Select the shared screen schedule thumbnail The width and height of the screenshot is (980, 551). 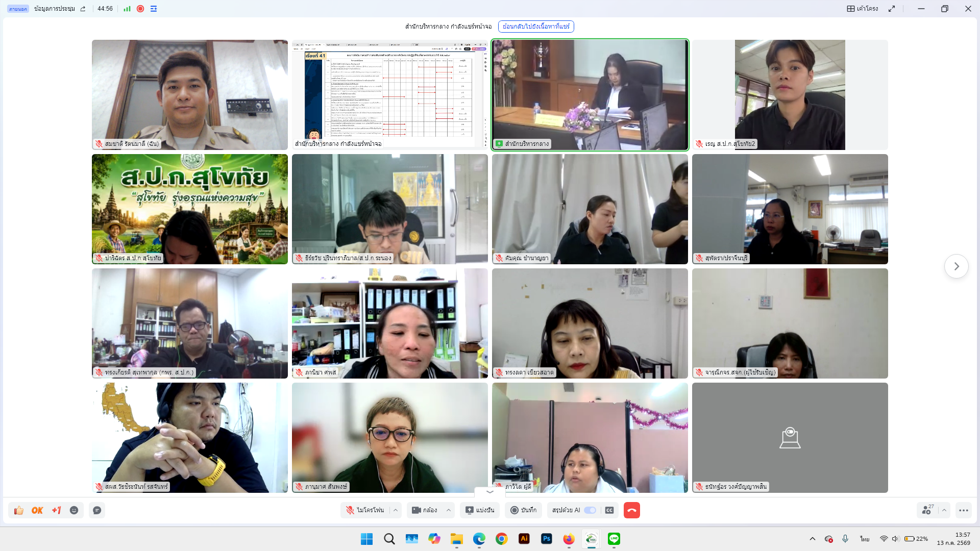[390, 95]
